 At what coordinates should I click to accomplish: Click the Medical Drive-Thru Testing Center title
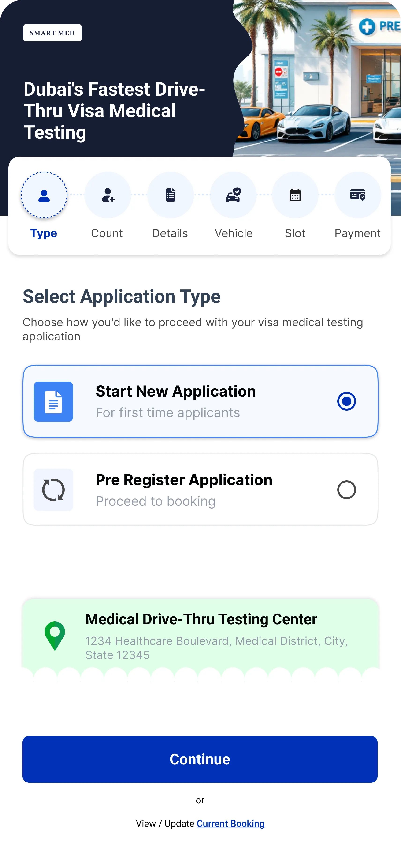201,619
